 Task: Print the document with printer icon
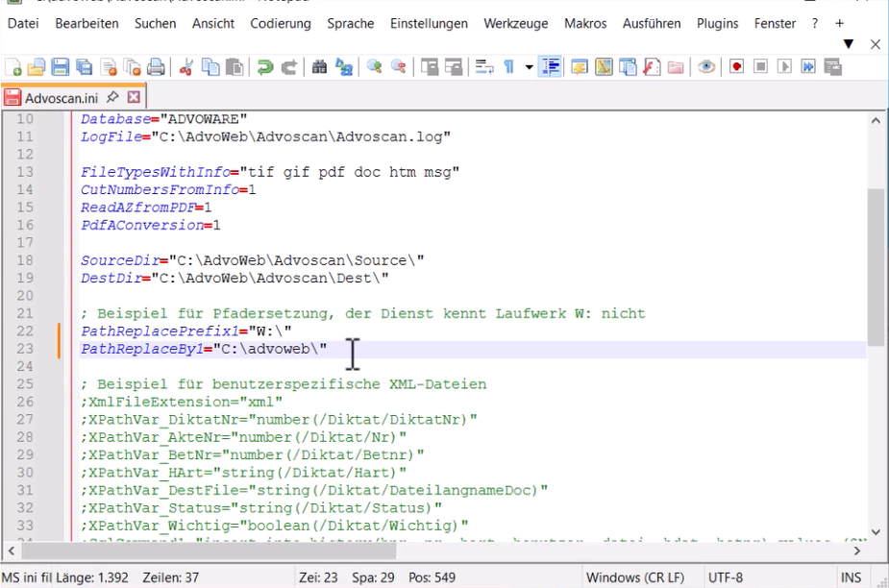(x=156, y=67)
